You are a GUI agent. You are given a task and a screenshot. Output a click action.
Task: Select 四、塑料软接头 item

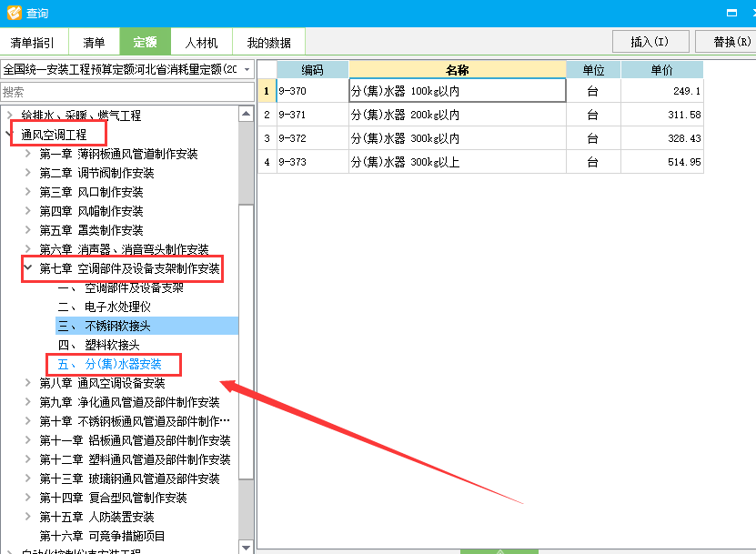point(99,345)
